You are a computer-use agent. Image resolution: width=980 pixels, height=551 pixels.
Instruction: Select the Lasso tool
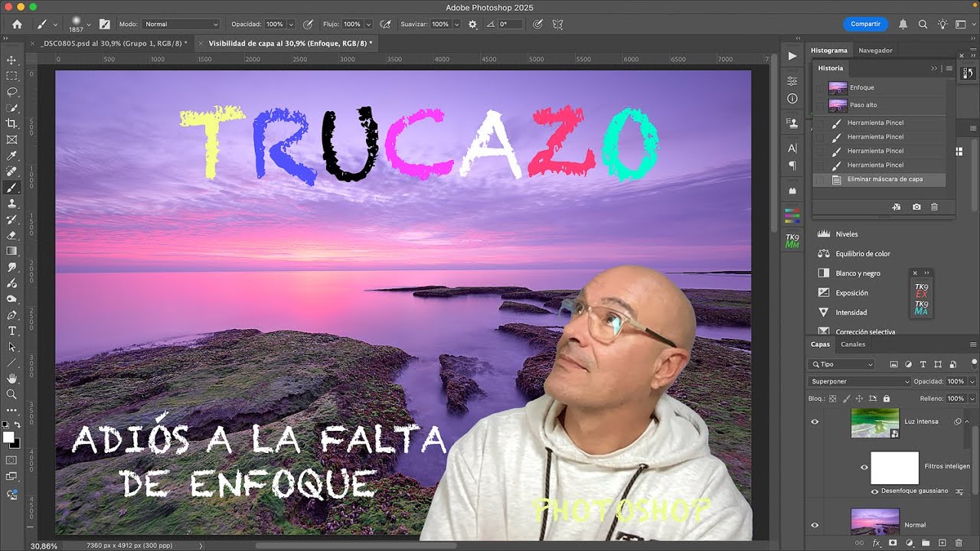pos(11,92)
